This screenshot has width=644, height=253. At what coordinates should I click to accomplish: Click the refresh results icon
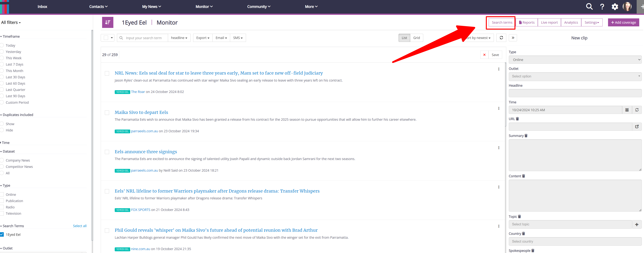[x=501, y=38]
